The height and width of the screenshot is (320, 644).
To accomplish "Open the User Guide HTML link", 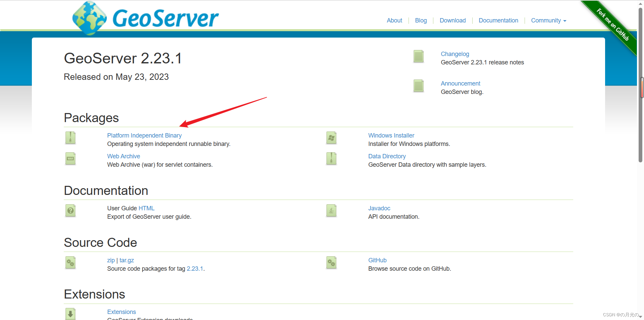I will [x=147, y=208].
